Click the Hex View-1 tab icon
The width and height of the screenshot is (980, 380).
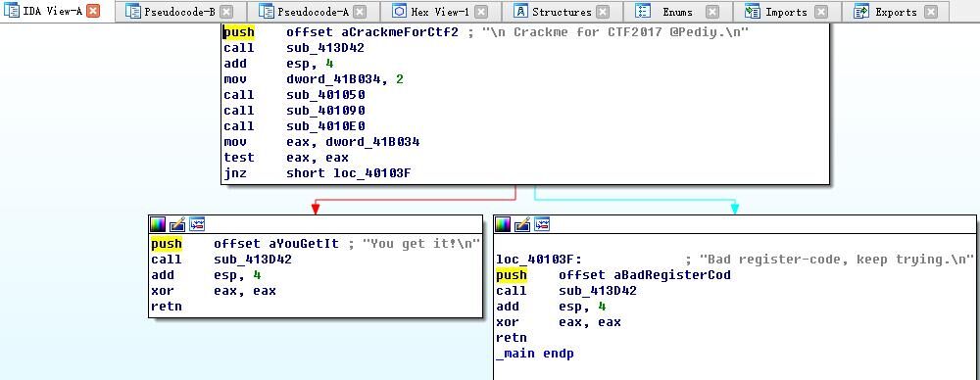400,11
